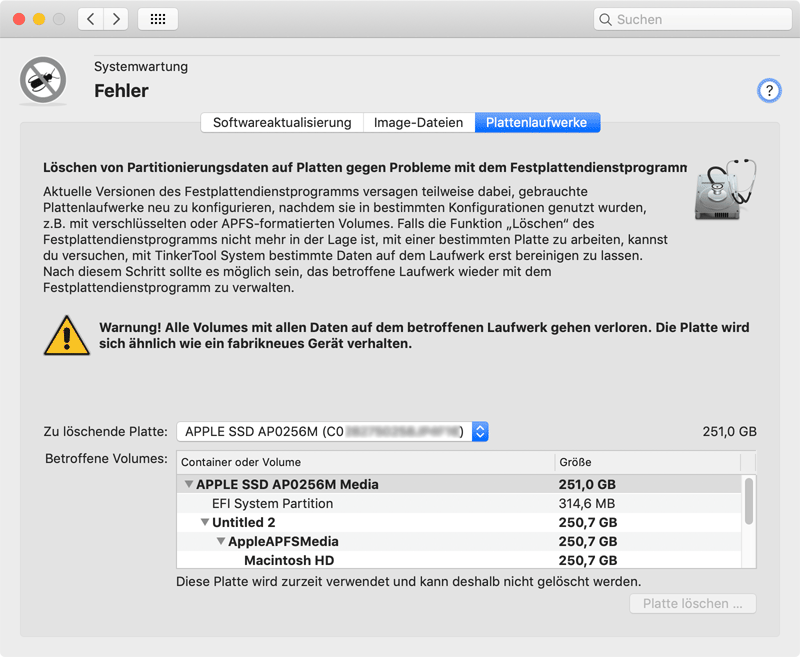This screenshot has width=800, height=657.
Task: Click the 'Betroffene Volumes:' label
Action: (x=106, y=459)
